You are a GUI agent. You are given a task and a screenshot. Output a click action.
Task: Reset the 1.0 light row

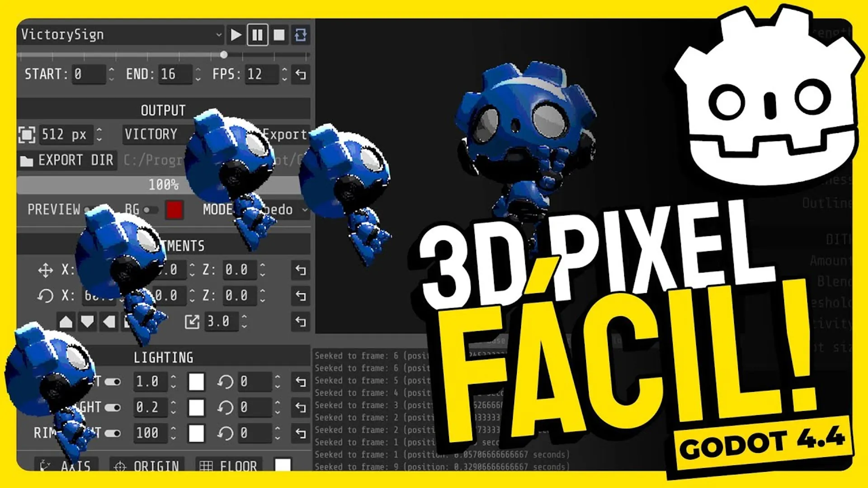coord(301,382)
